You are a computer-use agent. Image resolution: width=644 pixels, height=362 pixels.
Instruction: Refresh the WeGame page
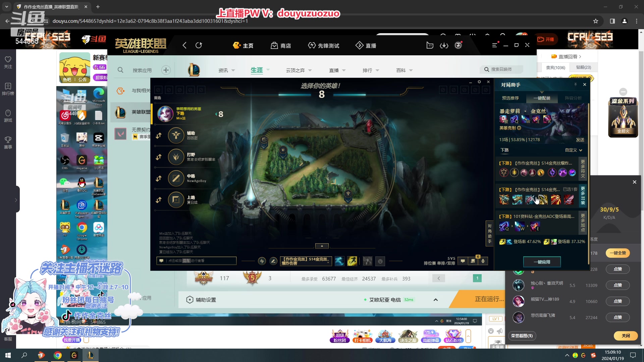(x=199, y=45)
